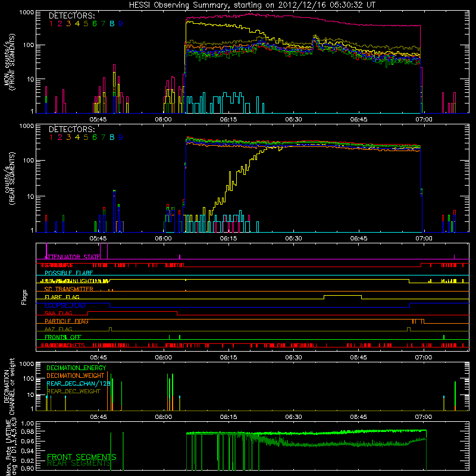Select the DECIMATION_WEIGHT legend label
Viewport: 476px width, 476px height.
click(x=76, y=375)
